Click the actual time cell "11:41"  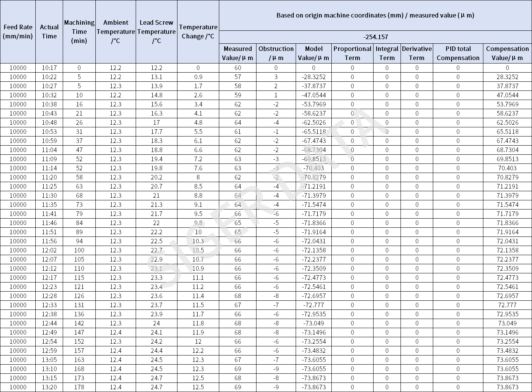[49, 214]
